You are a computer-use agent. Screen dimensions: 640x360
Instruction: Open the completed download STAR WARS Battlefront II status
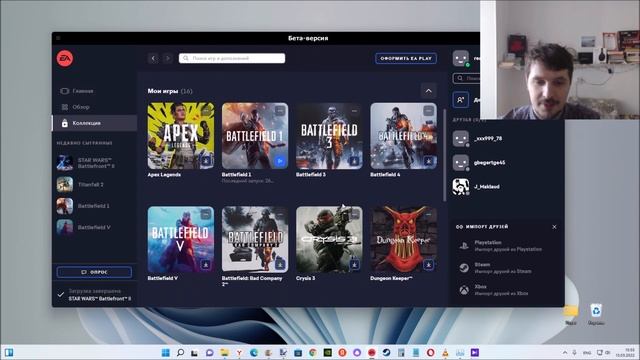(94, 295)
